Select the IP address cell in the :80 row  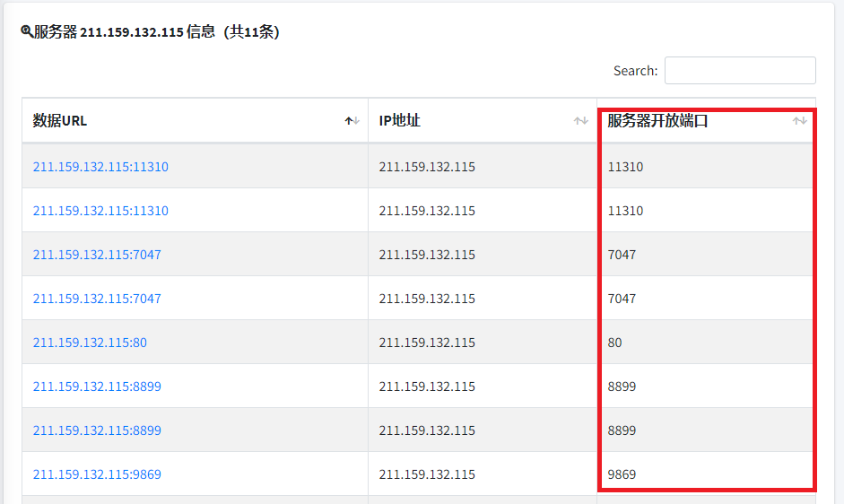pos(483,342)
